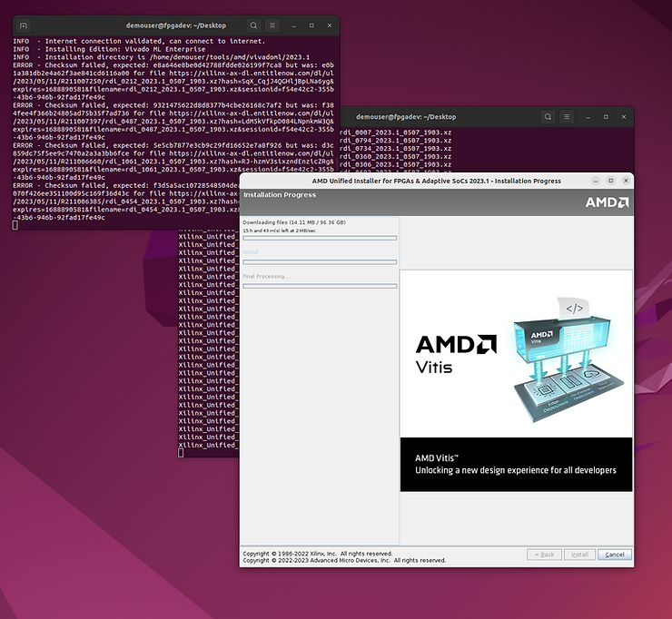Click the Final Processing progress bar
The image size is (672, 619).
[x=320, y=286]
